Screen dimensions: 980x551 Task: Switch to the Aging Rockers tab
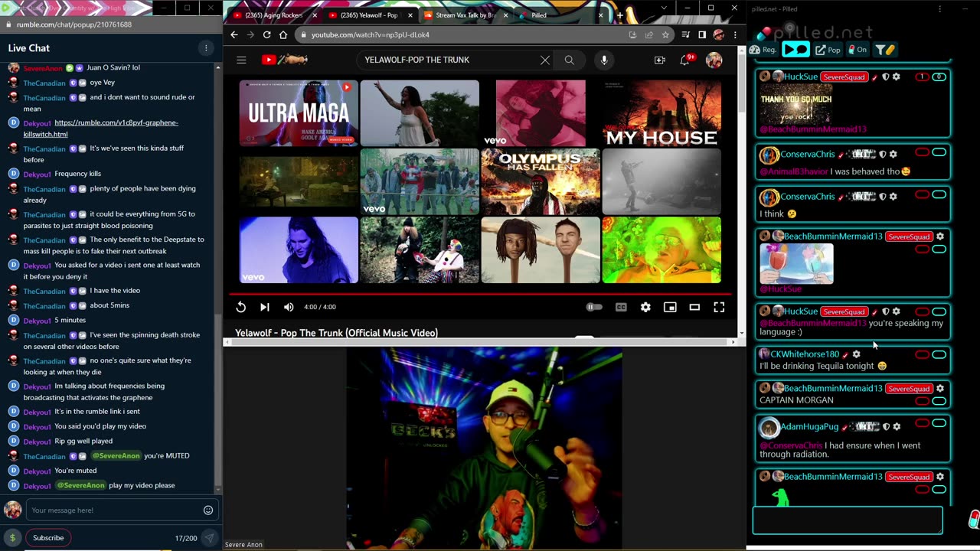tap(274, 15)
